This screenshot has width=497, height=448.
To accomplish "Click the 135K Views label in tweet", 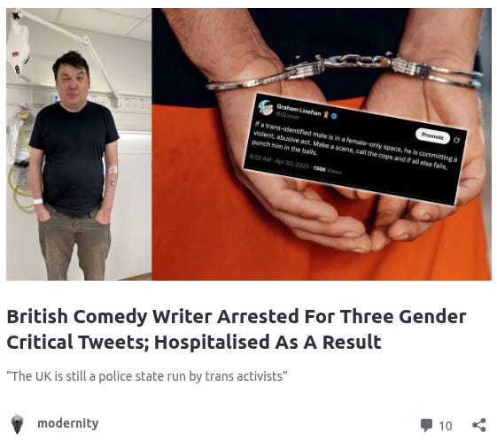I will click(x=328, y=171).
